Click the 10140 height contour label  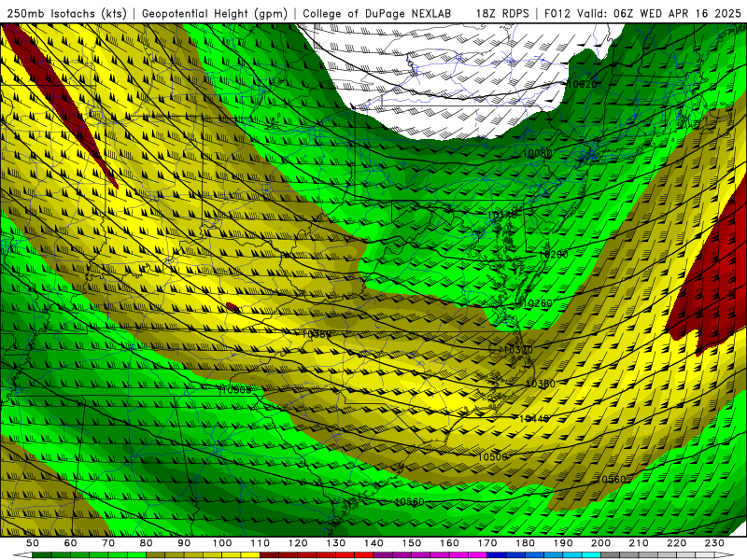click(502, 215)
